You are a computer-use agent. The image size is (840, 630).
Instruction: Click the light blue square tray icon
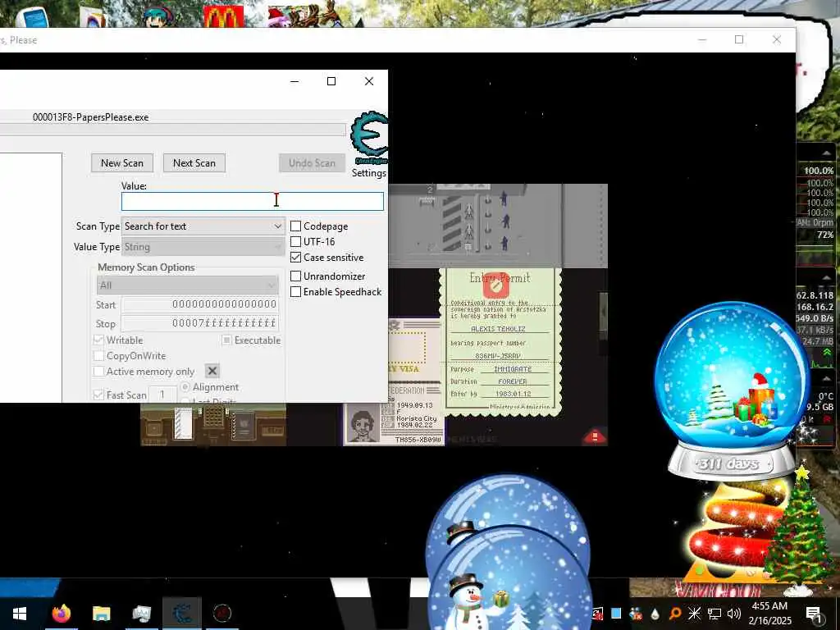pyautogui.click(x=616, y=614)
